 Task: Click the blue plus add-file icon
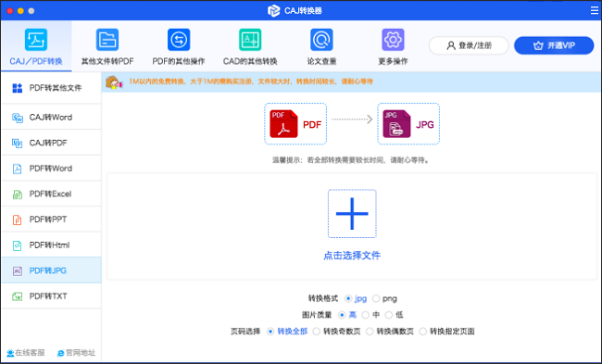tap(352, 213)
